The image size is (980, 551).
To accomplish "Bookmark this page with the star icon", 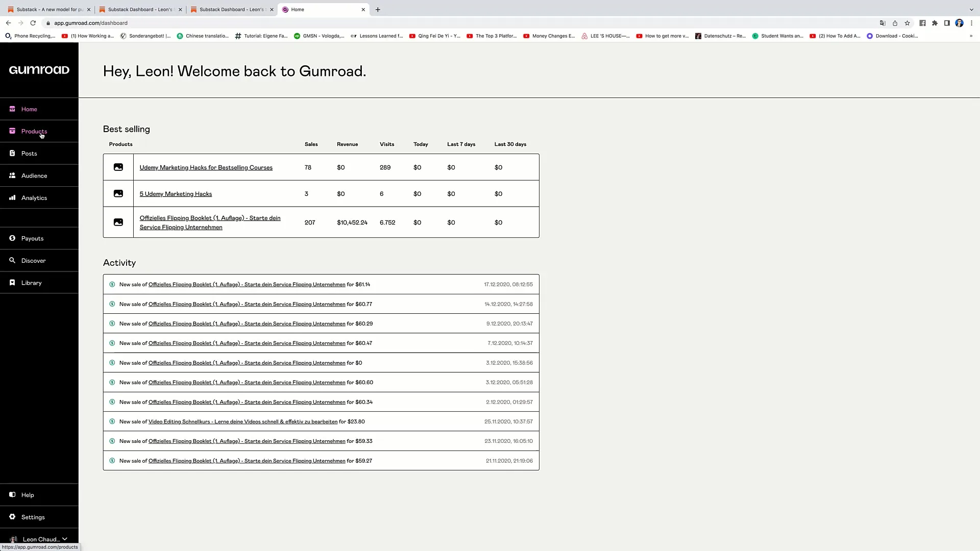I will click(907, 23).
